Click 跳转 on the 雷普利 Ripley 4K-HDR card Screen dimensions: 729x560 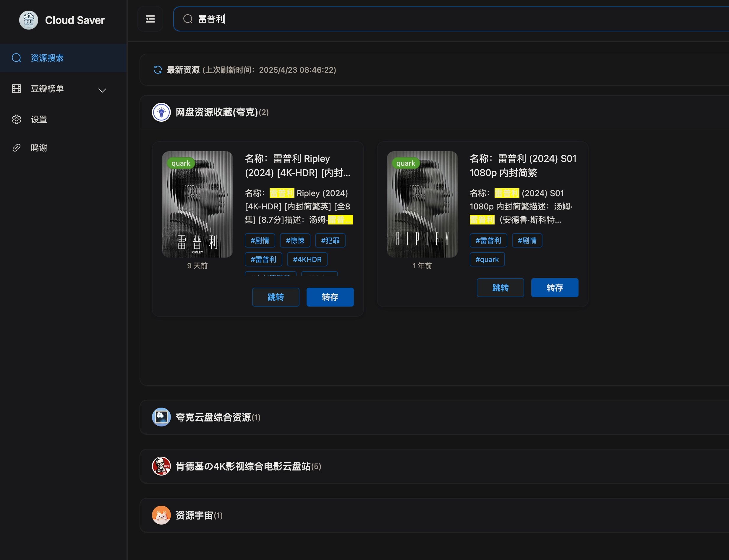click(x=276, y=297)
